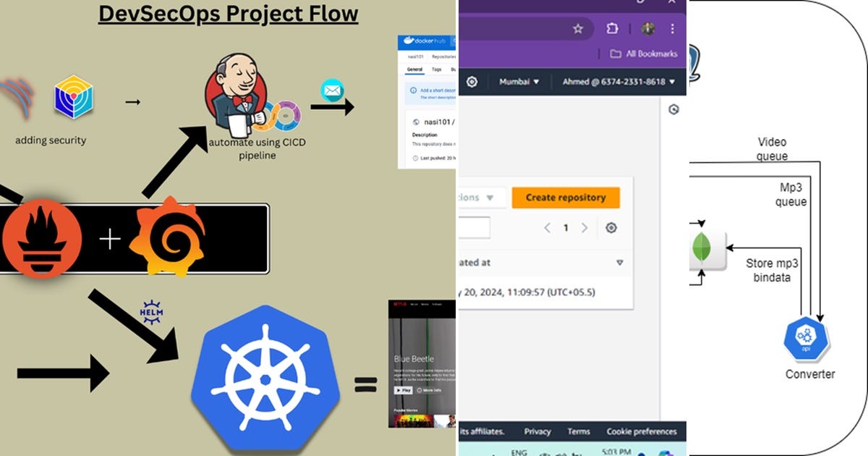Bookmark page with the star icon
This screenshot has width=868, height=456.
pyautogui.click(x=577, y=29)
